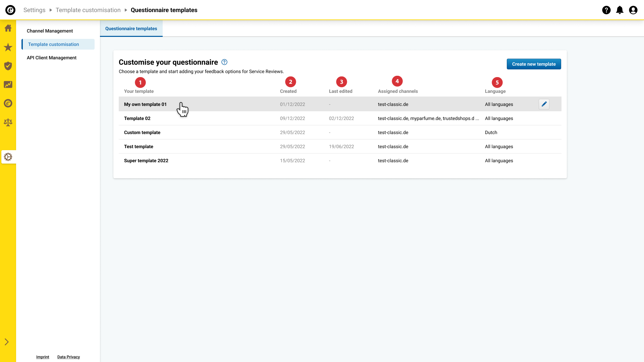
Task: Click the Your template column header
Action: click(139, 91)
